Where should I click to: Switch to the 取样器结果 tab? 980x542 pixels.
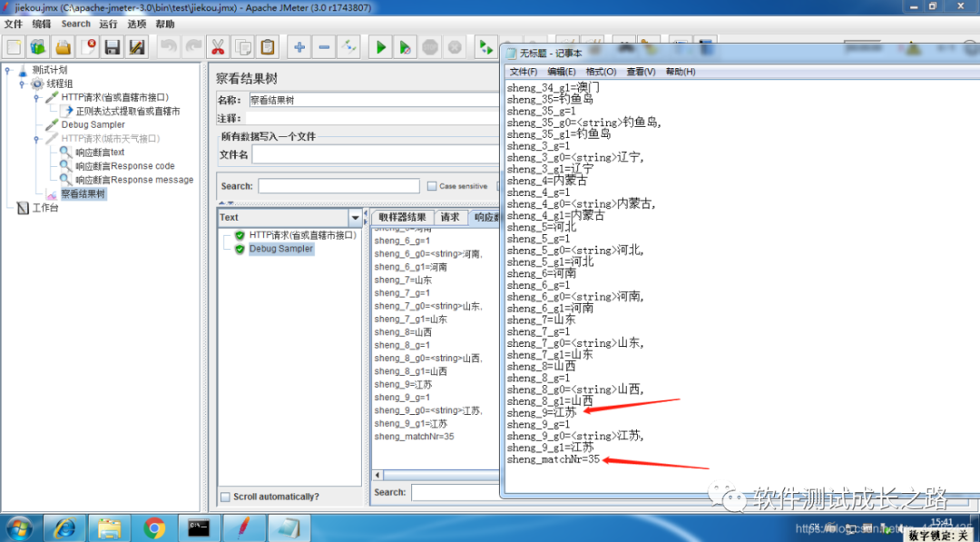click(x=402, y=217)
